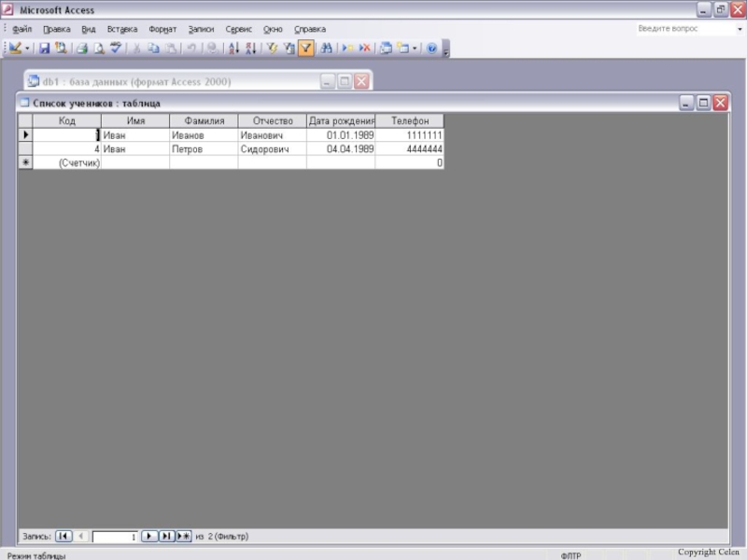Click the row selector for Петров record

(25, 149)
